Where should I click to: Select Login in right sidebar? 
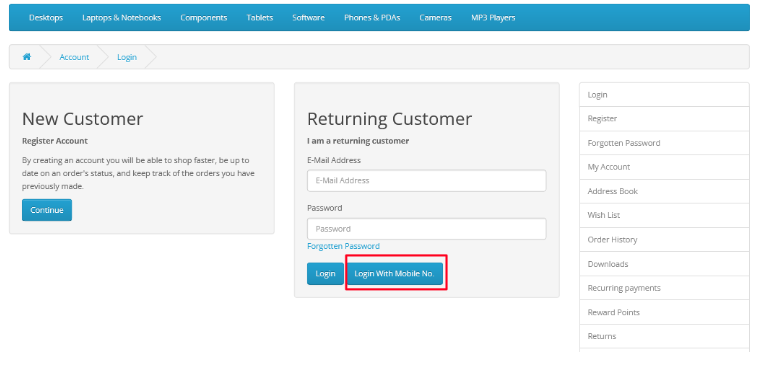(664, 95)
